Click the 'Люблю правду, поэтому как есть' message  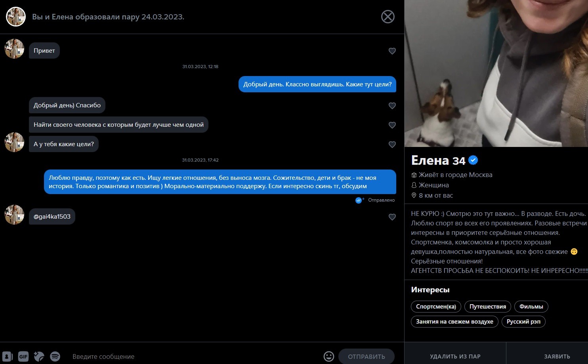[x=220, y=182]
